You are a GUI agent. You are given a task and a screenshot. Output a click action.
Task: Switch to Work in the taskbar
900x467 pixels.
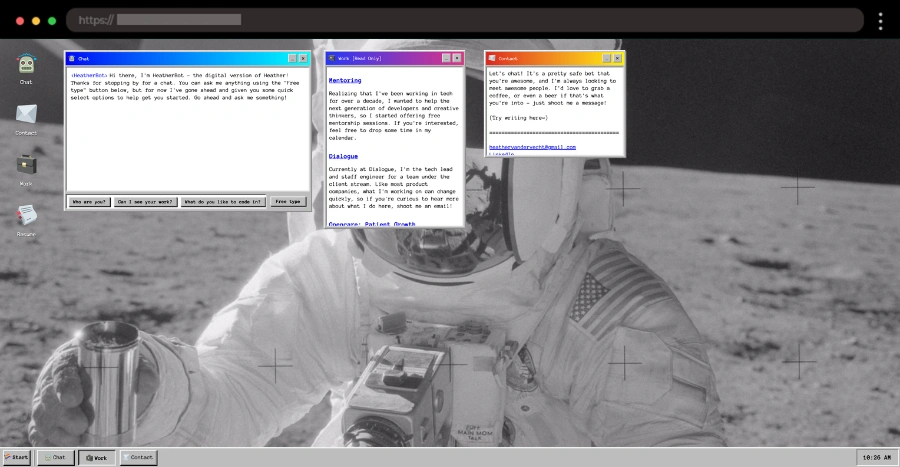coord(97,457)
